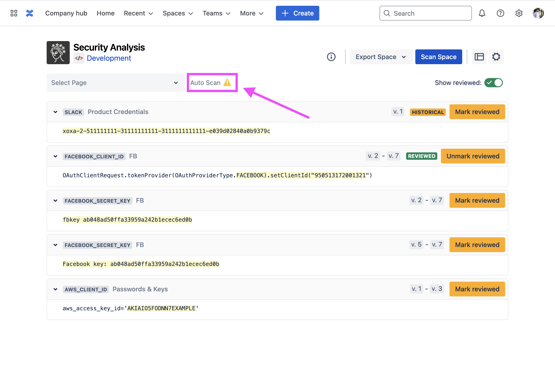Image resolution: width=555 pixels, height=392 pixels.
Task: Click the xoxa-2 Slack token text
Action: pyautogui.click(x=166, y=131)
